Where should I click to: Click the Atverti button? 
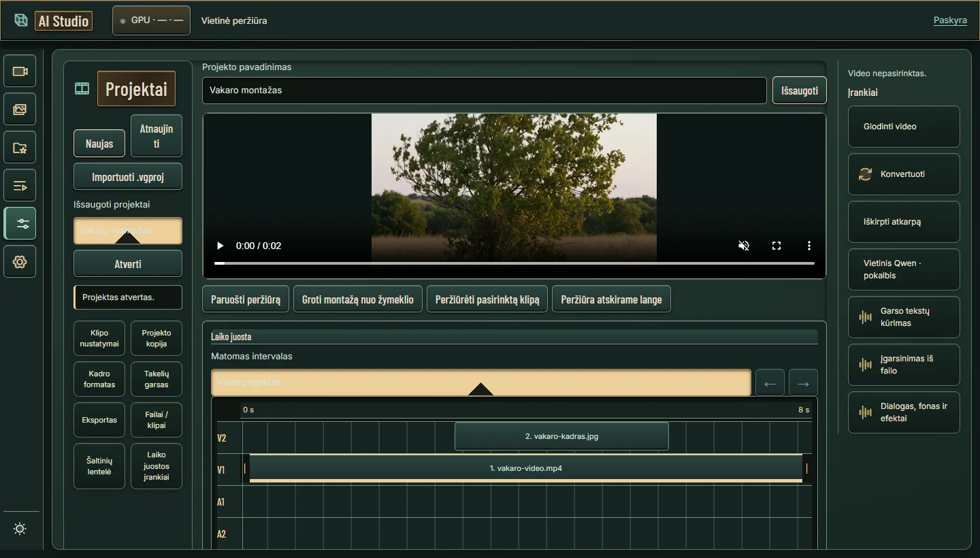(x=128, y=264)
